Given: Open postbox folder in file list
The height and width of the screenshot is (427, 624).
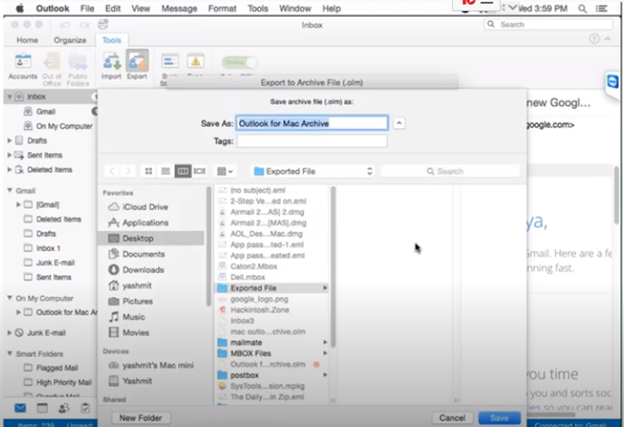Looking at the screenshot, I should pos(273,375).
